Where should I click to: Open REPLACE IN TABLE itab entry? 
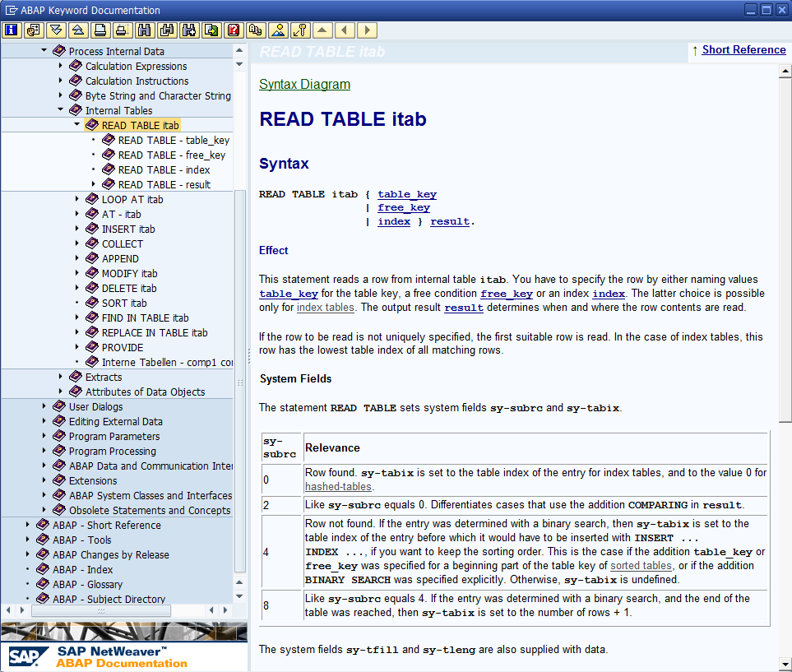(x=155, y=332)
